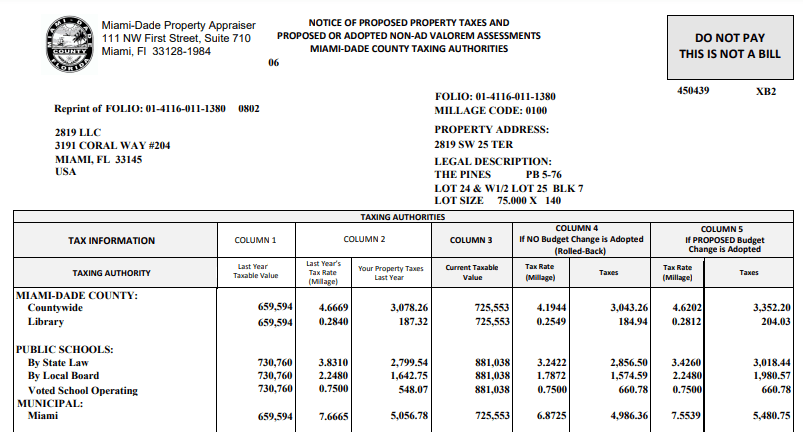Click the 'Countywide' row label
Screen dimensions: 803x432
(x=55, y=308)
